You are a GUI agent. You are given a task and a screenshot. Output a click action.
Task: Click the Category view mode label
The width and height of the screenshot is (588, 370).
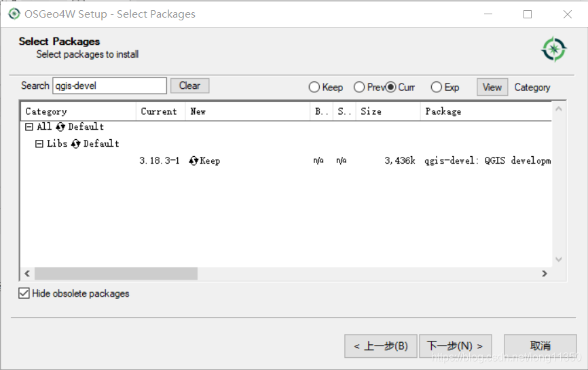tap(532, 88)
